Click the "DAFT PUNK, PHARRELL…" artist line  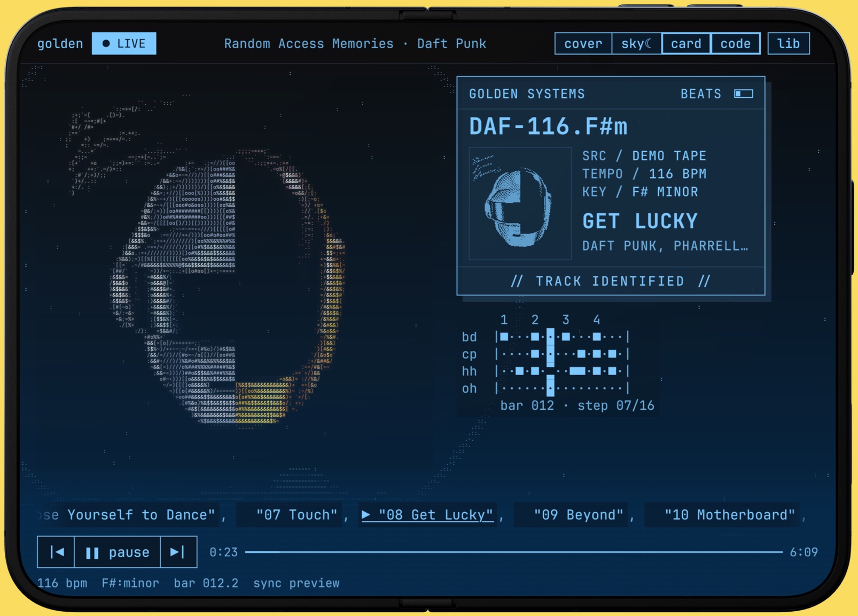click(665, 246)
